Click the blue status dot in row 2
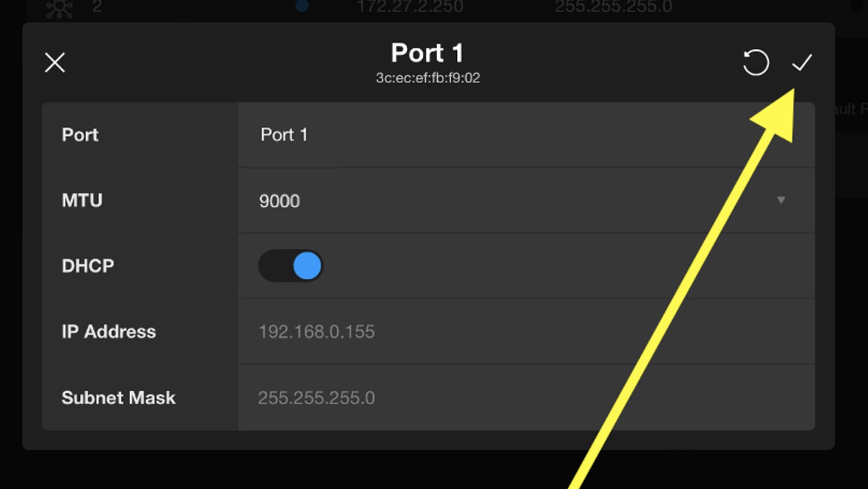The height and width of the screenshot is (489, 868). point(302,6)
